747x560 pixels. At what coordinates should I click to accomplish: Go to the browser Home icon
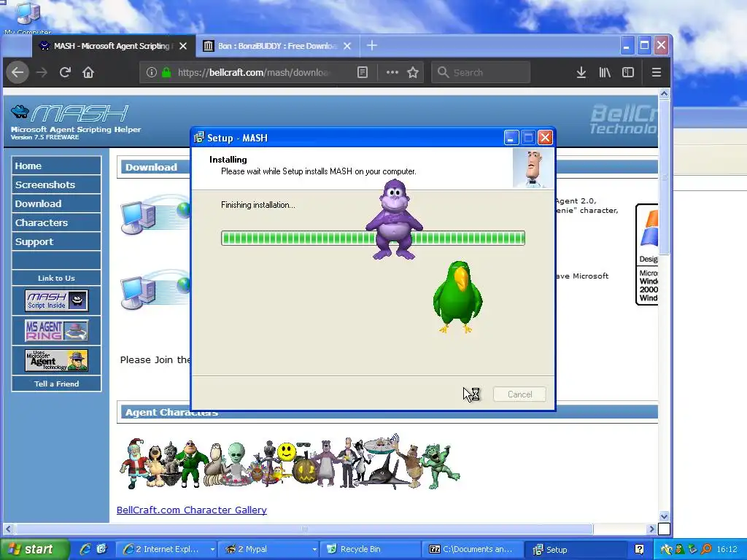click(88, 72)
